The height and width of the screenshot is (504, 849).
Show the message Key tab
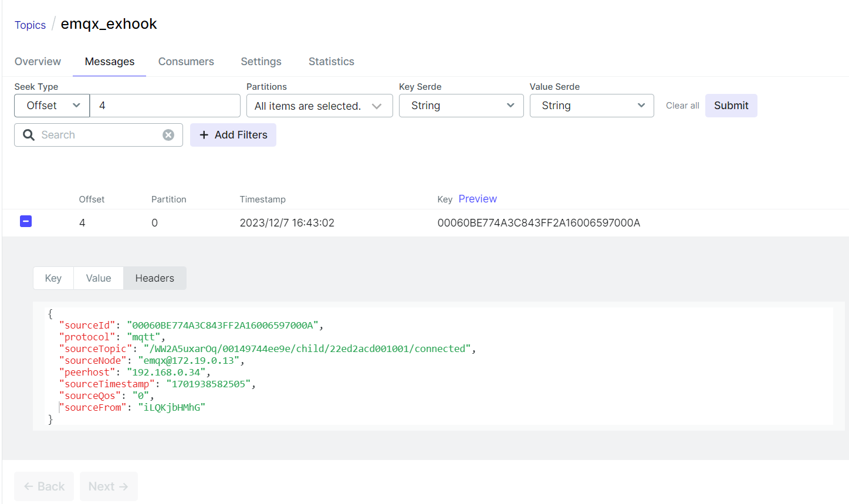(x=53, y=278)
